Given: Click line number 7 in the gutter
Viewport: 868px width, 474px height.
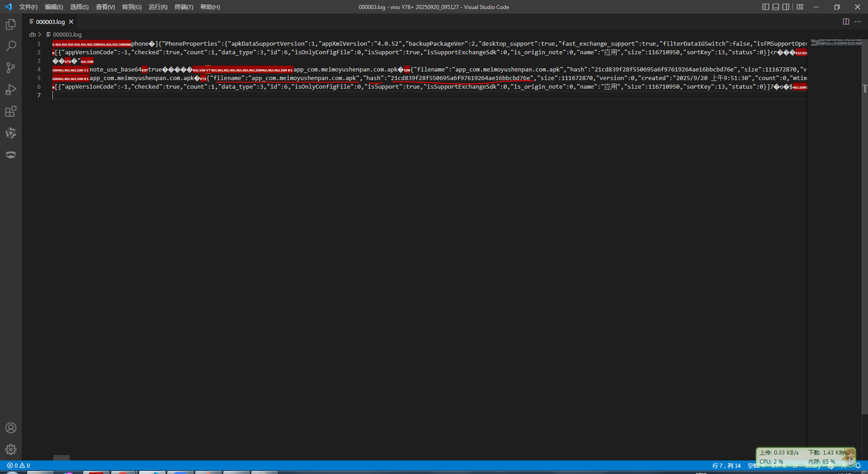Looking at the screenshot, I should coord(39,95).
